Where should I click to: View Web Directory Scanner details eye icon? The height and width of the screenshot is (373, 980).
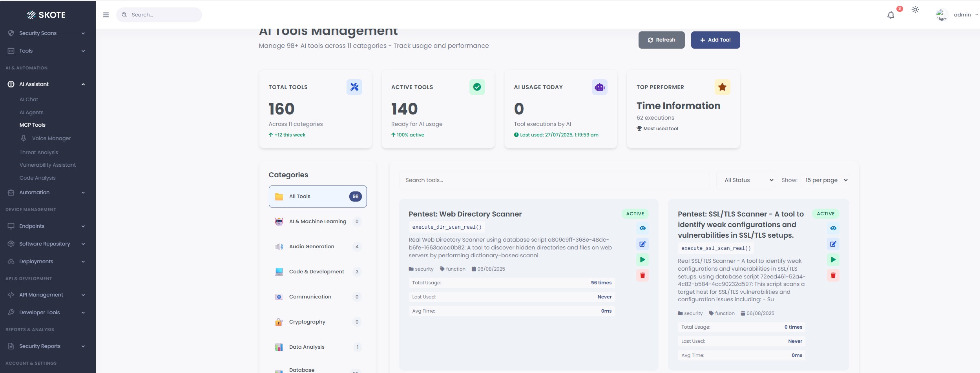click(642, 228)
